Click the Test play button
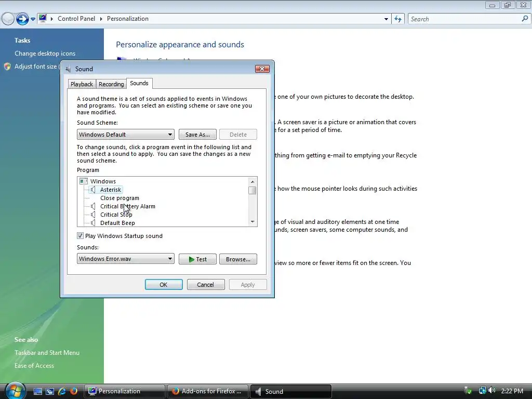 point(197,259)
